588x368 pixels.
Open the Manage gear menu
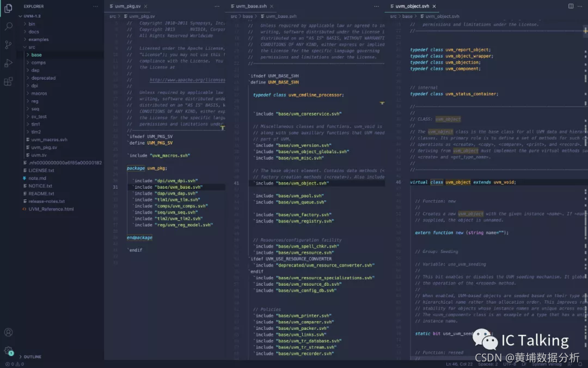tap(8, 351)
